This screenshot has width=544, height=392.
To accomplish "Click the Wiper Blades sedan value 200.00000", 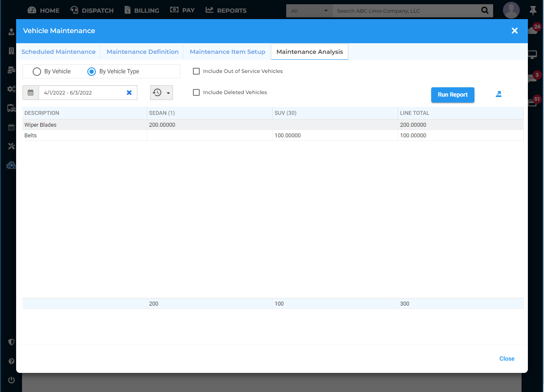I will click(x=162, y=125).
